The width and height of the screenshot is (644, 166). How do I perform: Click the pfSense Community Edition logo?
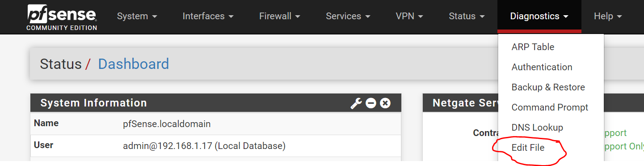[62, 17]
